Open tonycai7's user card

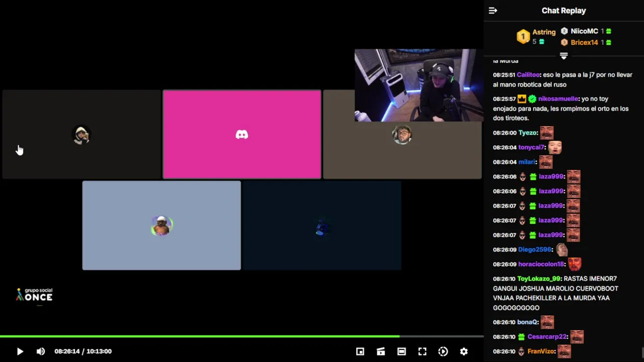531,147
